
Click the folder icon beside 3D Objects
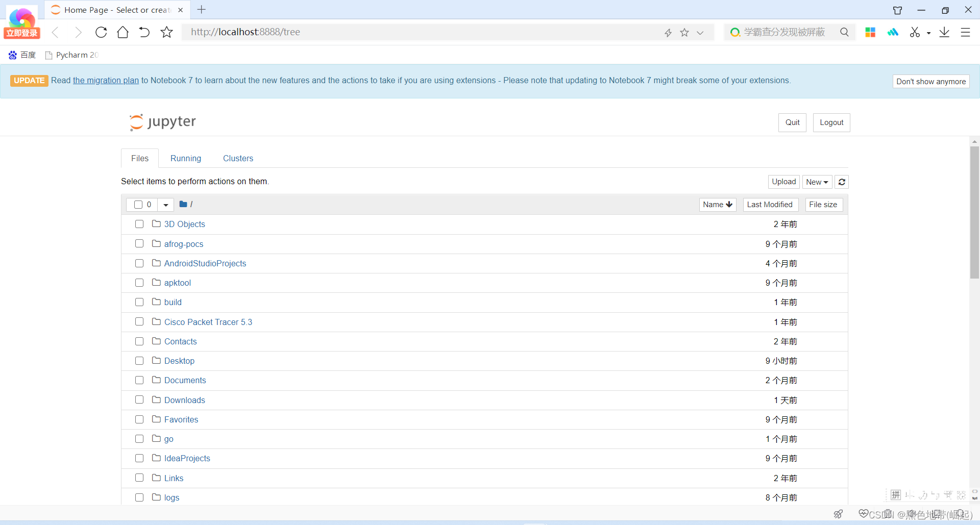(x=156, y=223)
